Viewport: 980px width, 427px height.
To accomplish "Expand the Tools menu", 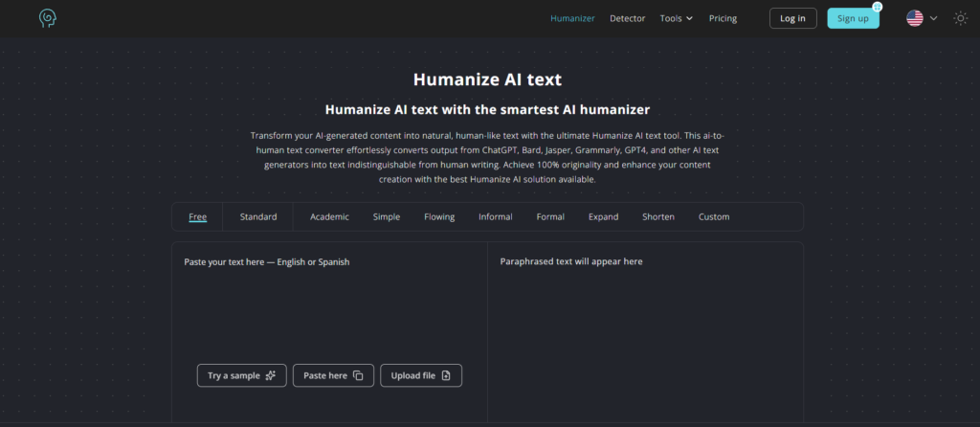I will [677, 18].
